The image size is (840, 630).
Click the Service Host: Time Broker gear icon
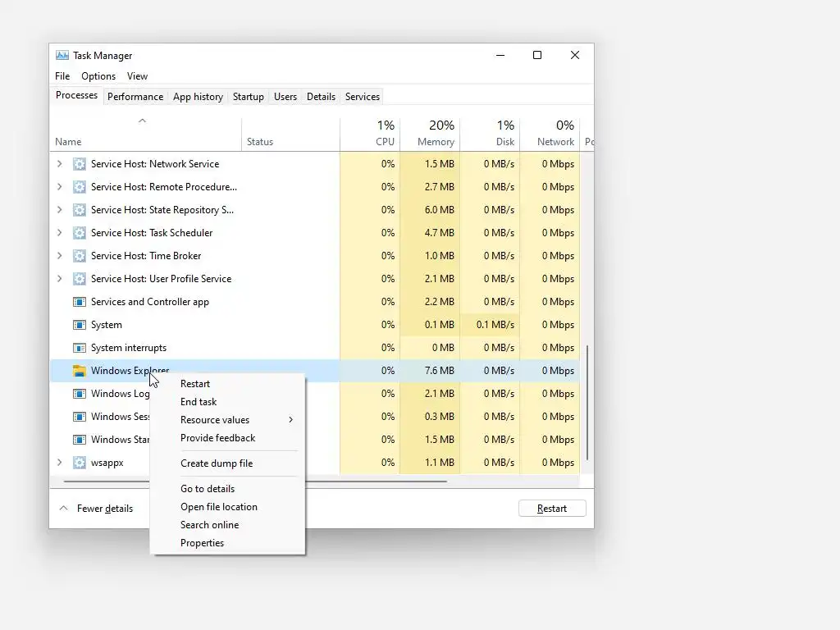[80, 256]
